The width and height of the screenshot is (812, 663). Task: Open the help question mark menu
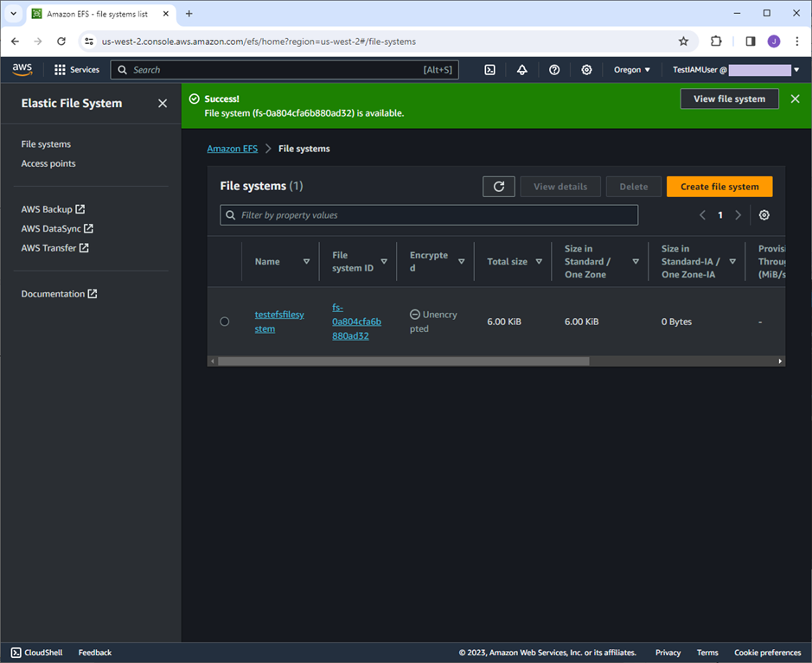click(x=554, y=70)
